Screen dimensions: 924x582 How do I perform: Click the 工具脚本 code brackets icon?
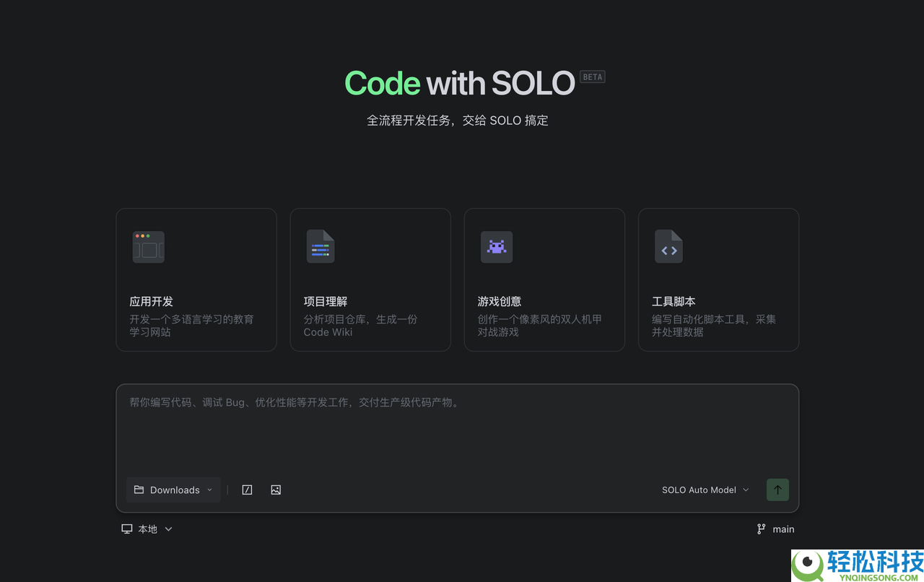click(669, 247)
